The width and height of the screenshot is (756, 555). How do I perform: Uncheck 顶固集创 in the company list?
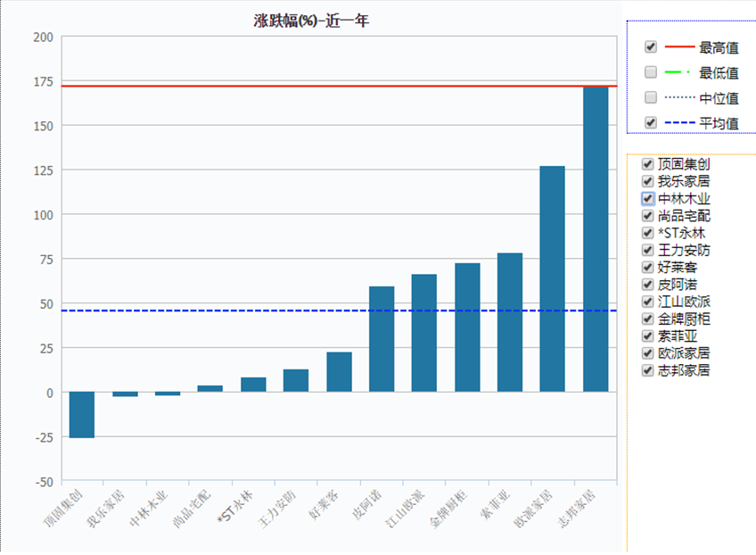[x=648, y=164]
